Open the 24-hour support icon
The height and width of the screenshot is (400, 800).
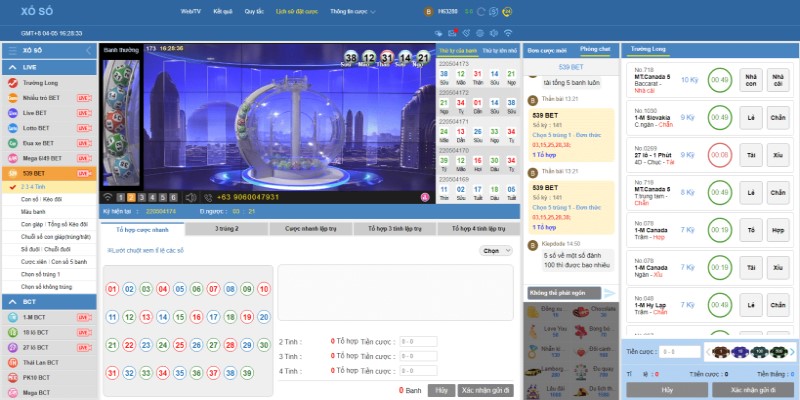coord(507,11)
